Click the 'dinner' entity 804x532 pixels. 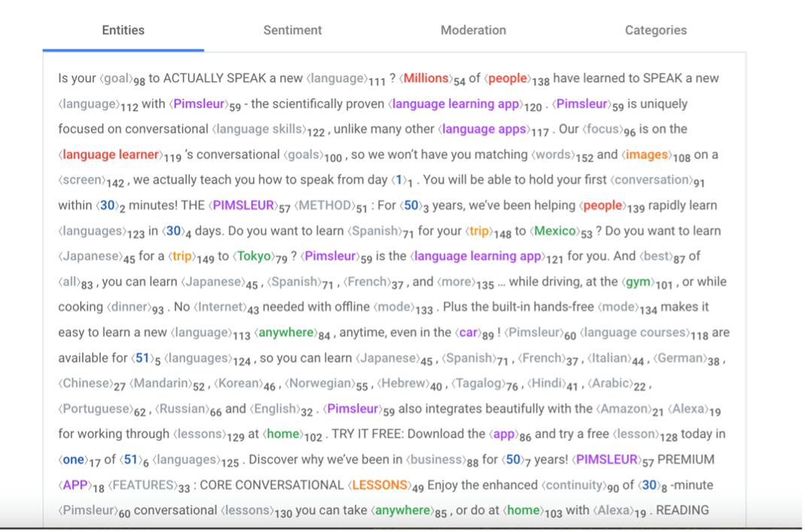[129, 307]
